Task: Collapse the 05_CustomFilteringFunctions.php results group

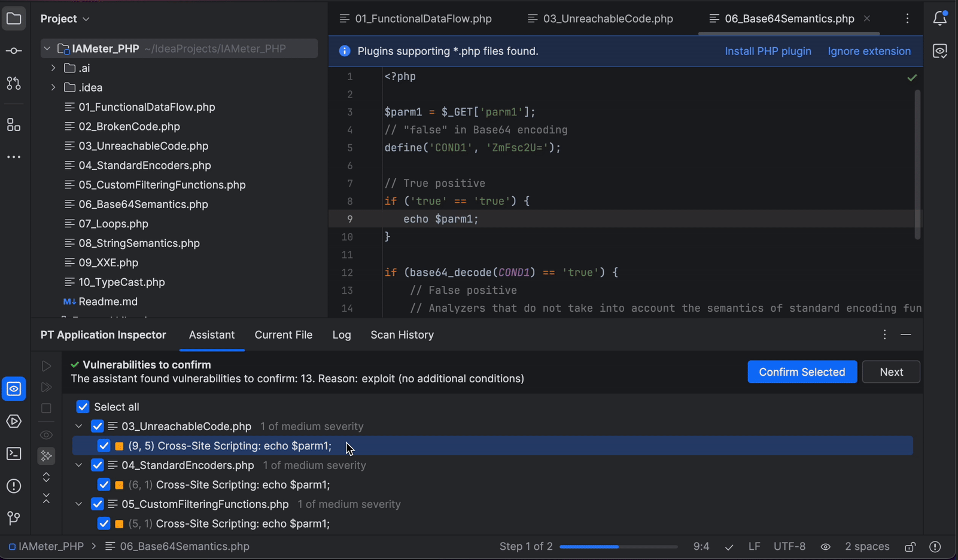Action: pyautogui.click(x=78, y=504)
